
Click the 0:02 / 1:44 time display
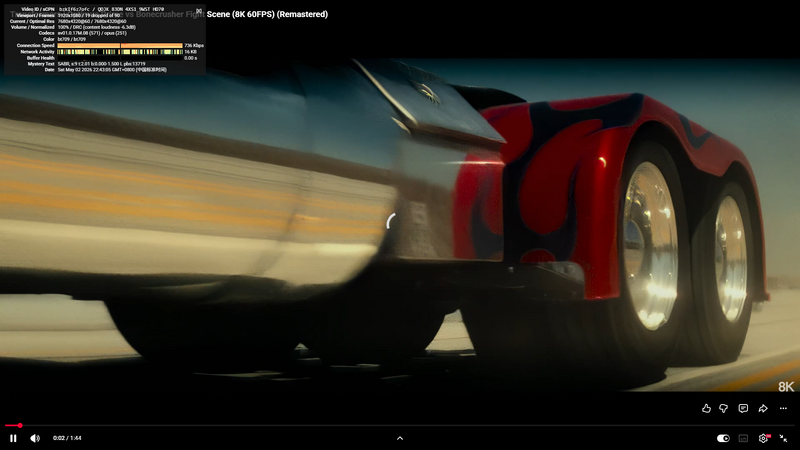tap(67, 438)
